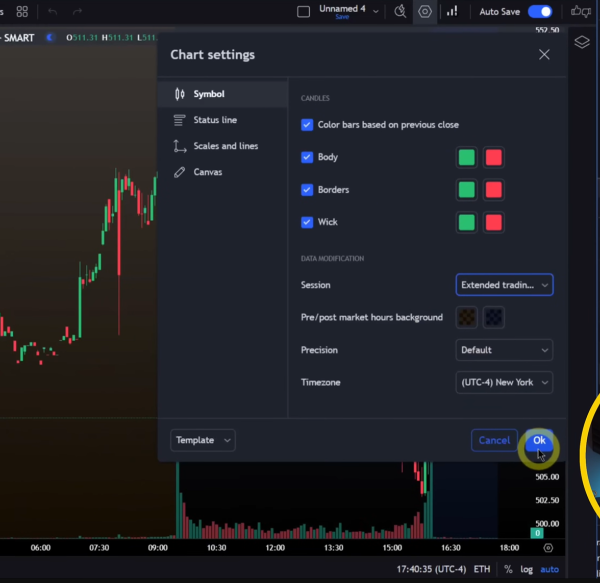This screenshot has height=583, width=600.
Task: Toggle the Auto Save switch
Action: tap(540, 11)
